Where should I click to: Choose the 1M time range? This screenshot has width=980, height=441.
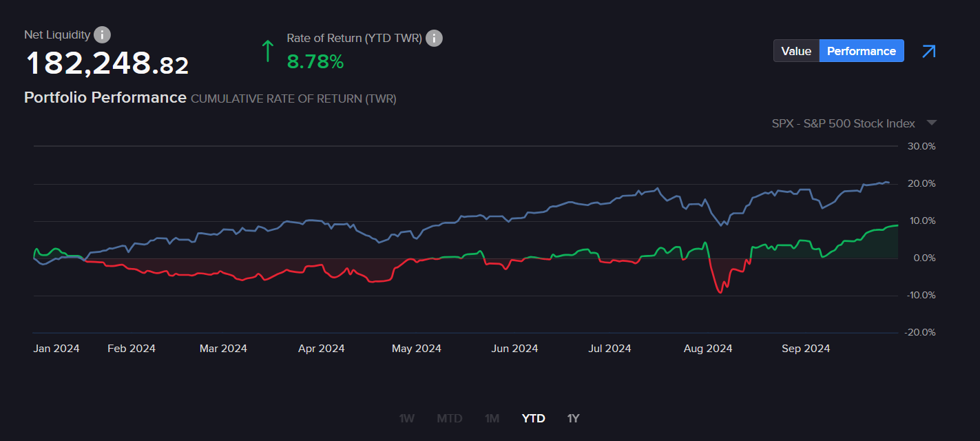(x=492, y=418)
